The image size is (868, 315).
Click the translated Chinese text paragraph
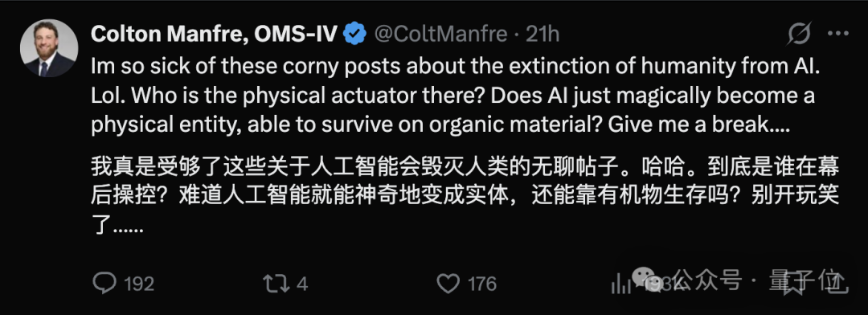(465, 195)
